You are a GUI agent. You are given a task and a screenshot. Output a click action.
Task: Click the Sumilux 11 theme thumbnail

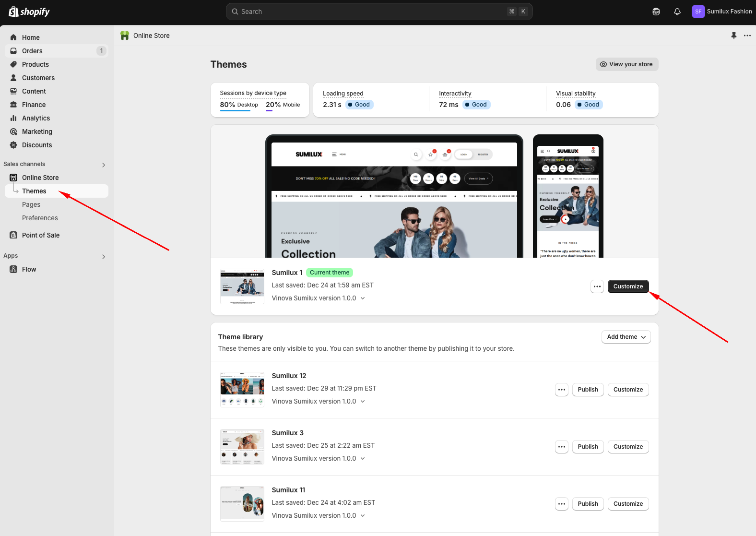coord(242,504)
